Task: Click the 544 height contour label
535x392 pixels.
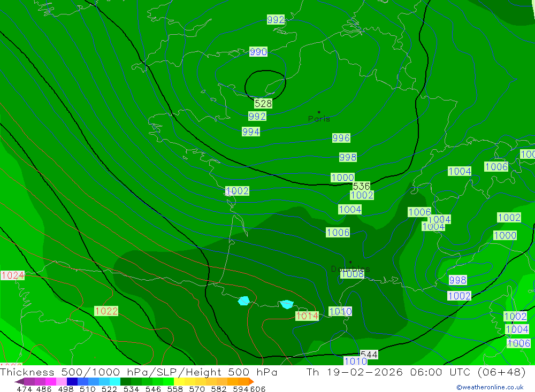Action: point(369,355)
